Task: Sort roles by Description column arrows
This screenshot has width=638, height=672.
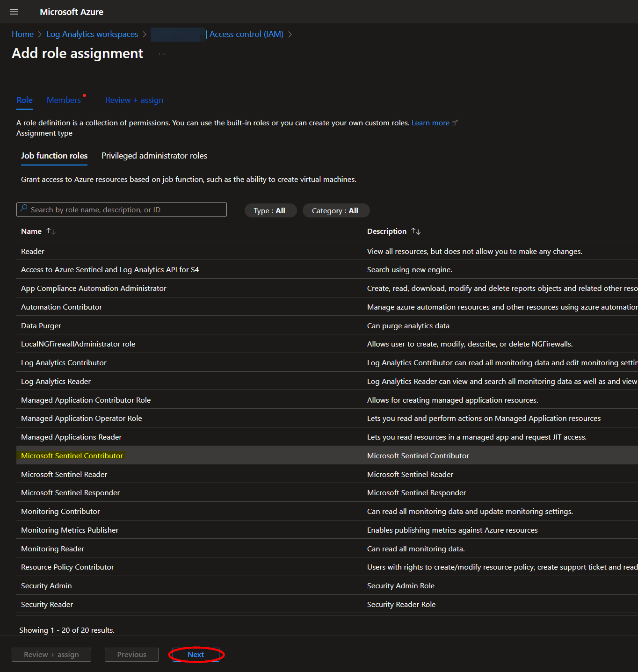Action: point(416,231)
